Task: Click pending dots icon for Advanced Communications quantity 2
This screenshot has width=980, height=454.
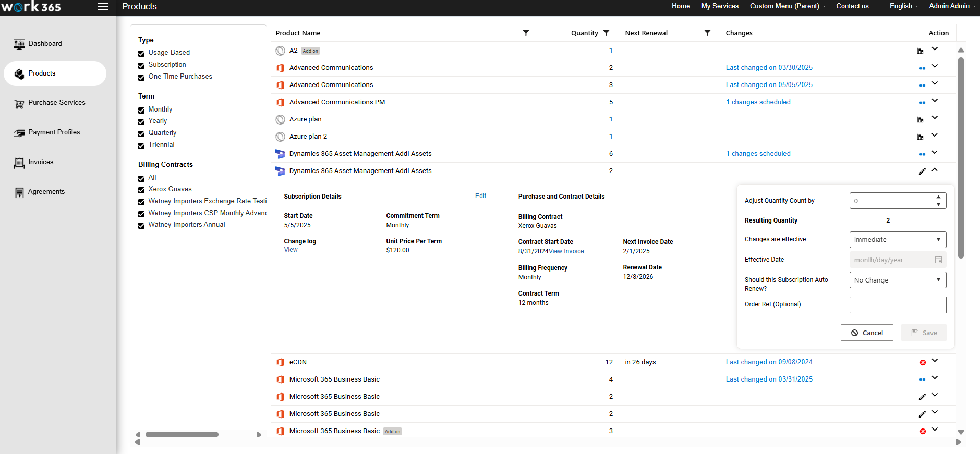Action: click(x=922, y=68)
